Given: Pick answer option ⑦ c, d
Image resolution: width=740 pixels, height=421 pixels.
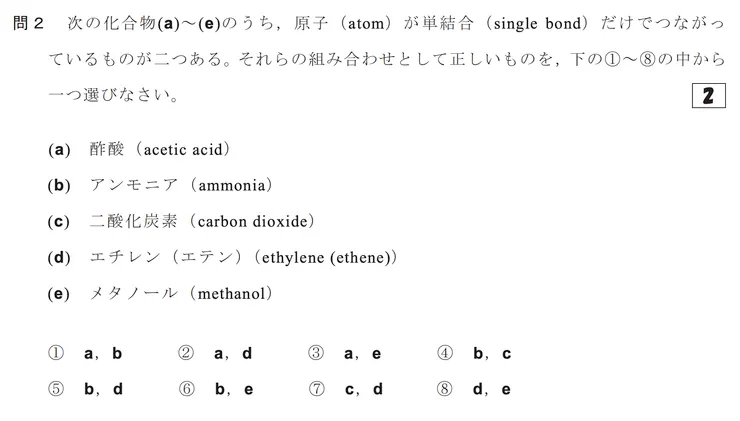Looking at the screenshot, I should click(x=344, y=389).
